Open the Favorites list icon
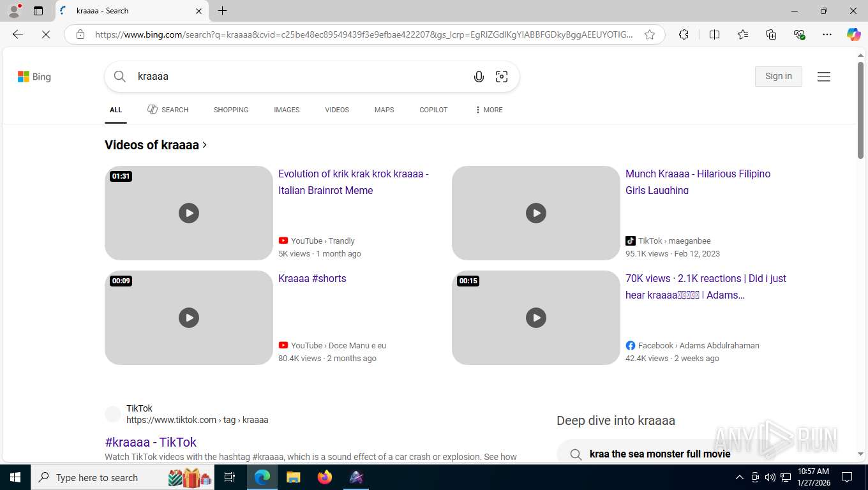Screen dimensions: 868x490 (x=743, y=34)
